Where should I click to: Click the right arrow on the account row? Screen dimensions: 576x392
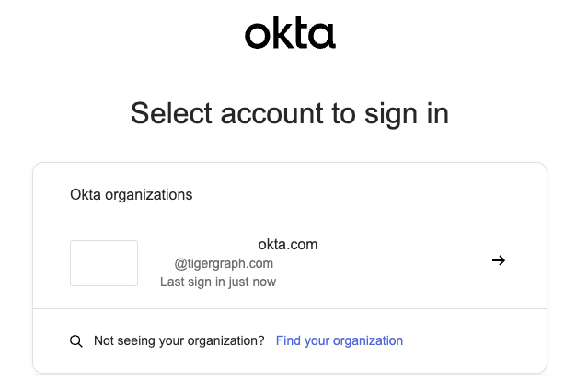tap(499, 260)
